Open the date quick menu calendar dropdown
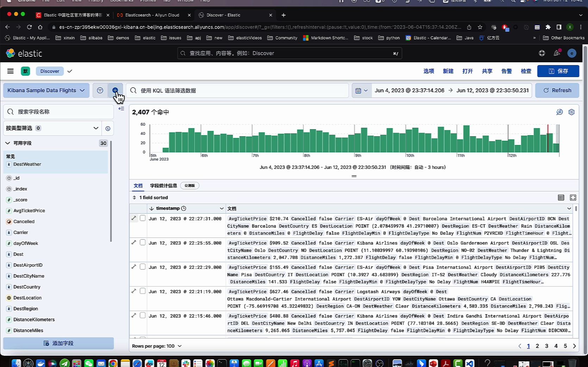This screenshot has width=588, height=367. (362, 90)
